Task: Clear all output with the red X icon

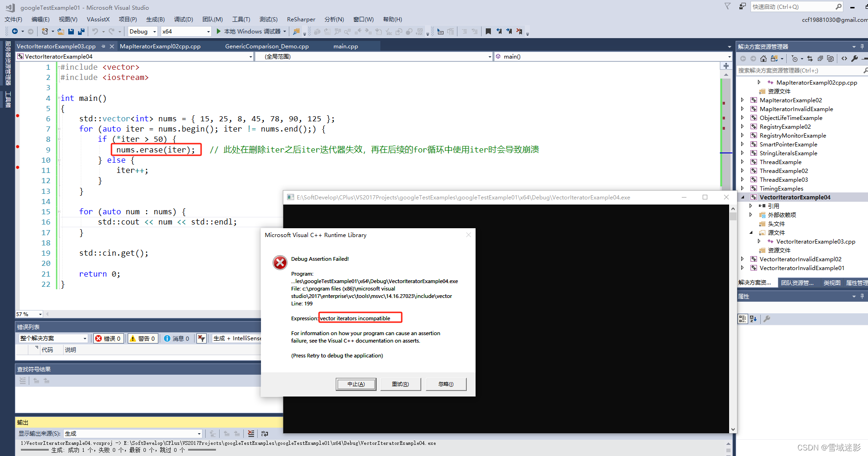Action: click(251, 434)
